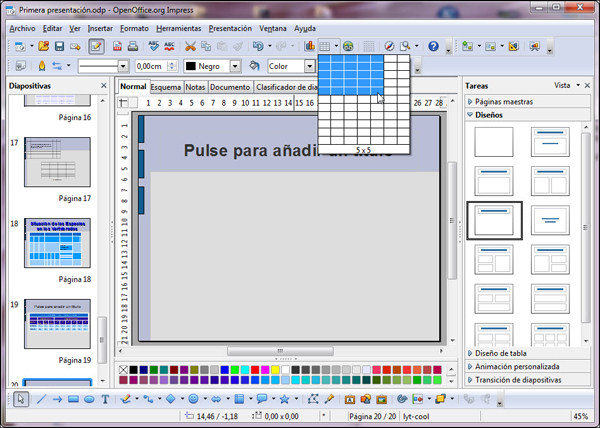Open the Color area style dropdown
The height and width of the screenshot is (428, 600).
point(310,66)
